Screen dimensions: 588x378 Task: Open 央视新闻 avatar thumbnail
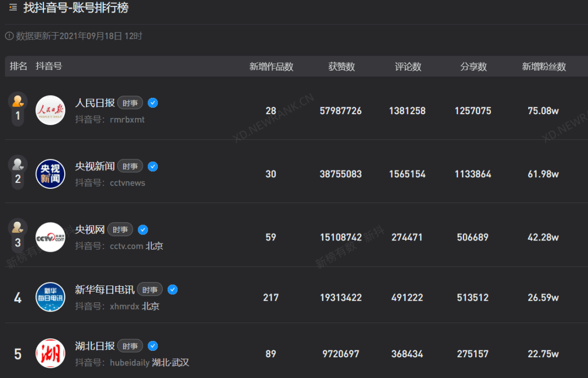point(50,174)
